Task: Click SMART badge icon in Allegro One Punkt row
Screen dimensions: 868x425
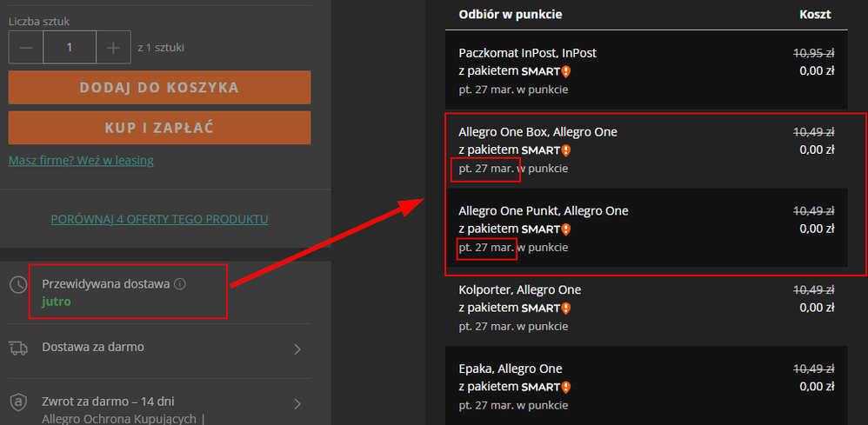Action: [x=565, y=229]
